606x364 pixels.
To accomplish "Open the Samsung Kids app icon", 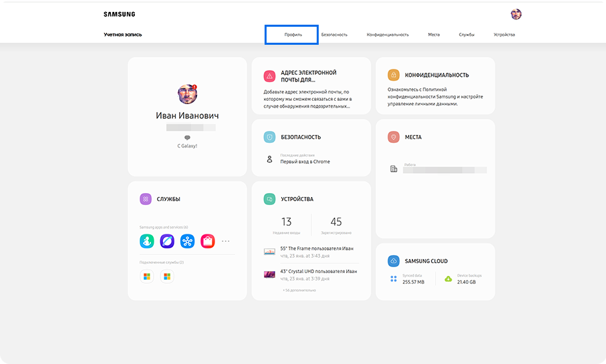I will [147, 241].
